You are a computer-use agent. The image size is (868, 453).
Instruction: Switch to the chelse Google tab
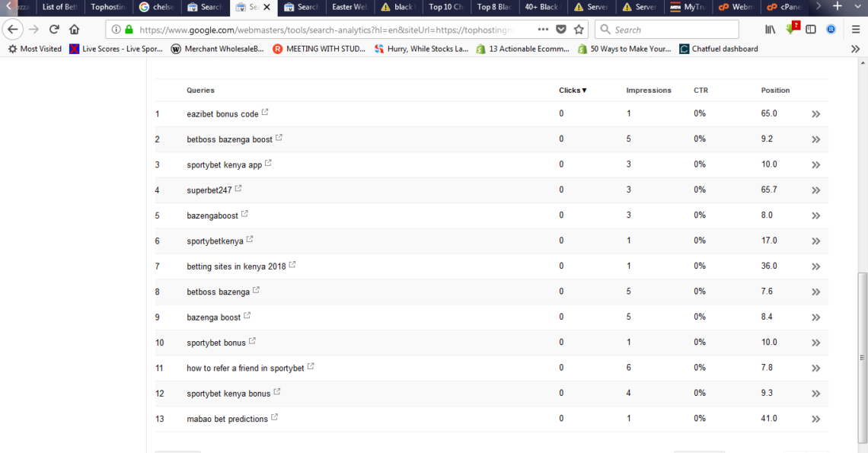157,7
